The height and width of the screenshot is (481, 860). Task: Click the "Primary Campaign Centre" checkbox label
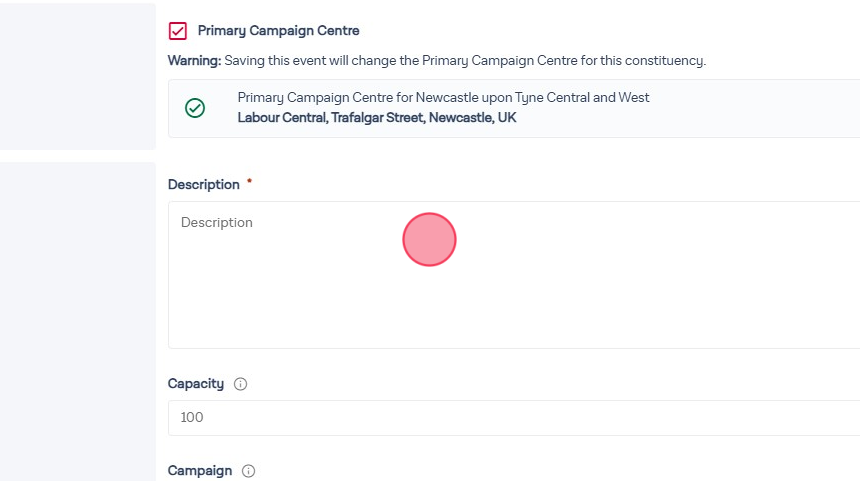click(278, 31)
